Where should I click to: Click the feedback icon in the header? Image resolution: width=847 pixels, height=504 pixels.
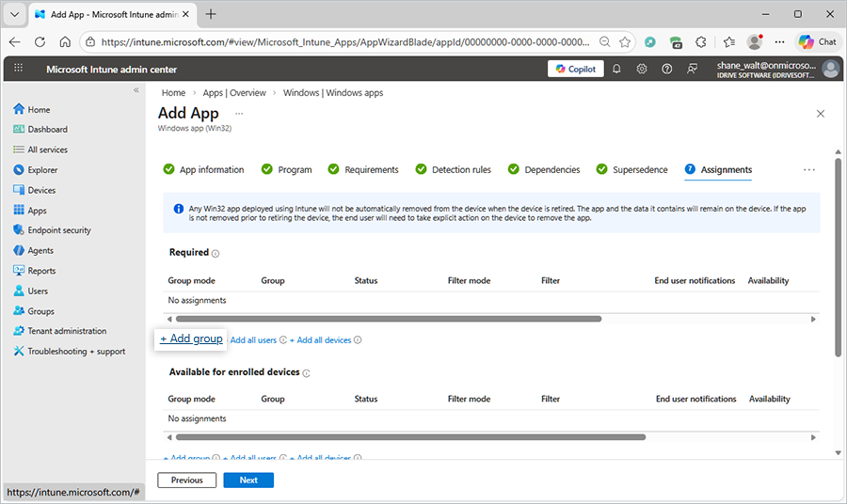pos(693,69)
